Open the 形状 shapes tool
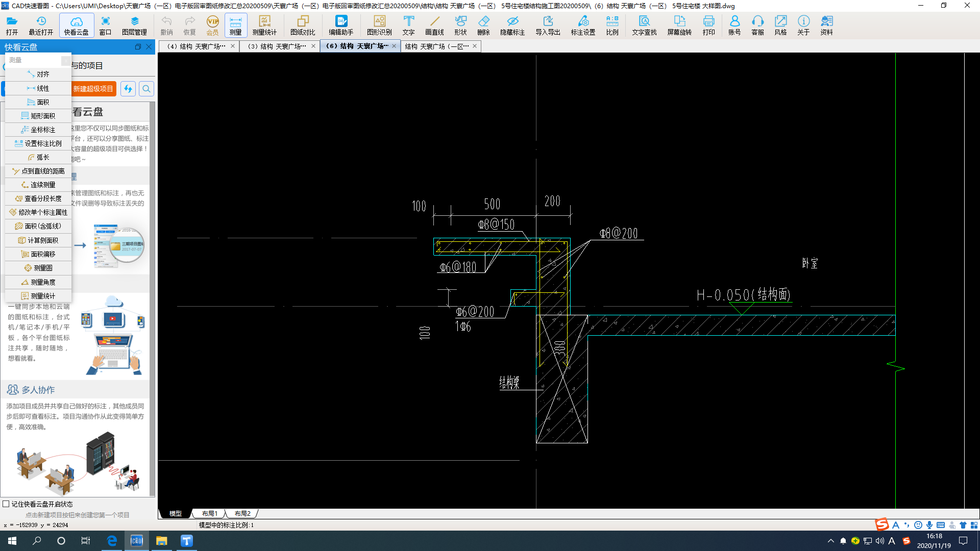Screen dimensions: 980x551 click(x=460, y=25)
